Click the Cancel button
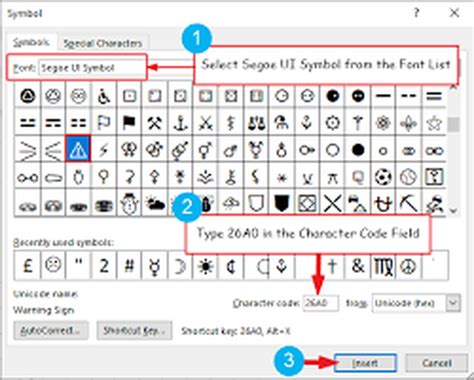The height and width of the screenshot is (380, 474). pos(437,363)
